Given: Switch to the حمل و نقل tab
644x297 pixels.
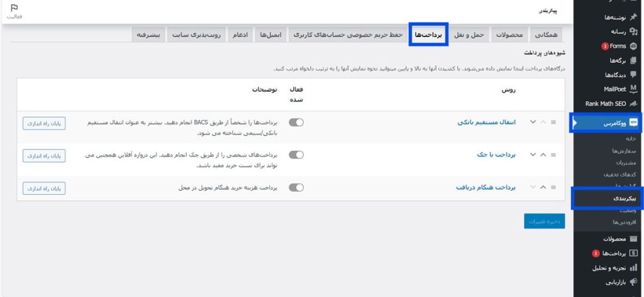Looking at the screenshot, I should coord(469,35).
